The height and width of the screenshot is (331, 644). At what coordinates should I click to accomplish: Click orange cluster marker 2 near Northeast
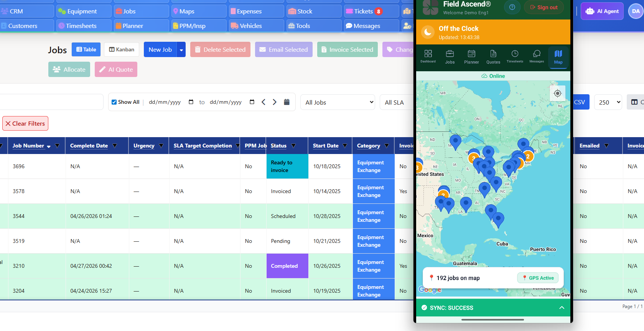tap(528, 156)
